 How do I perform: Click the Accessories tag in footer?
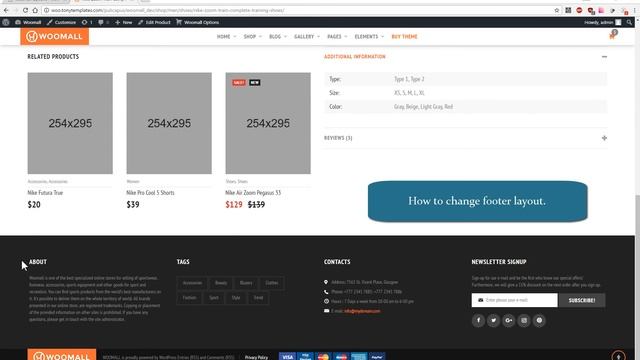point(192,283)
